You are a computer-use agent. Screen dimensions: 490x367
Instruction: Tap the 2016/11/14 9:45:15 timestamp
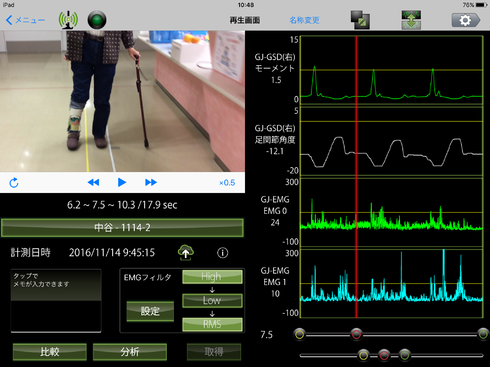coord(112,253)
